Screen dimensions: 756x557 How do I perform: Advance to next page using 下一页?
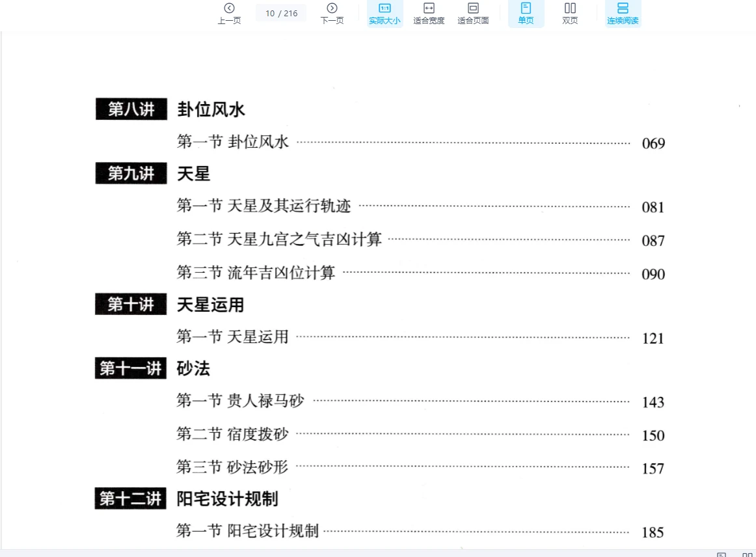click(332, 14)
